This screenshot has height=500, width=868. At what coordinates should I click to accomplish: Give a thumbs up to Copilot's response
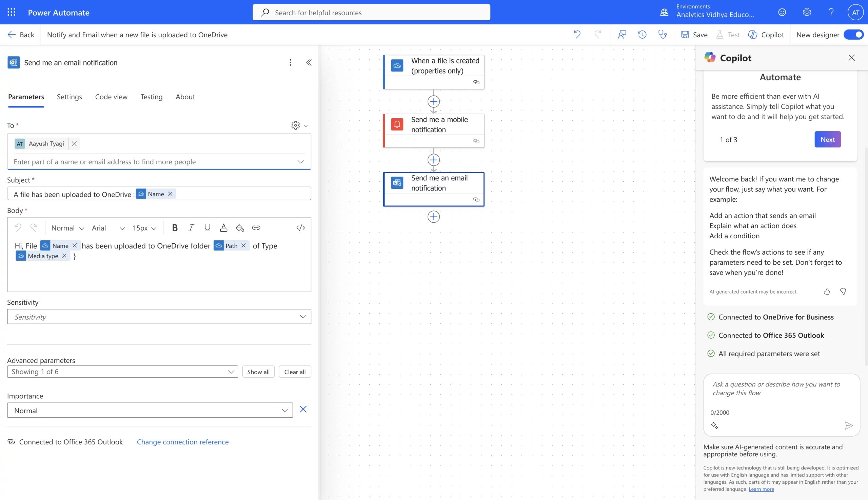(x=826, y=291)
